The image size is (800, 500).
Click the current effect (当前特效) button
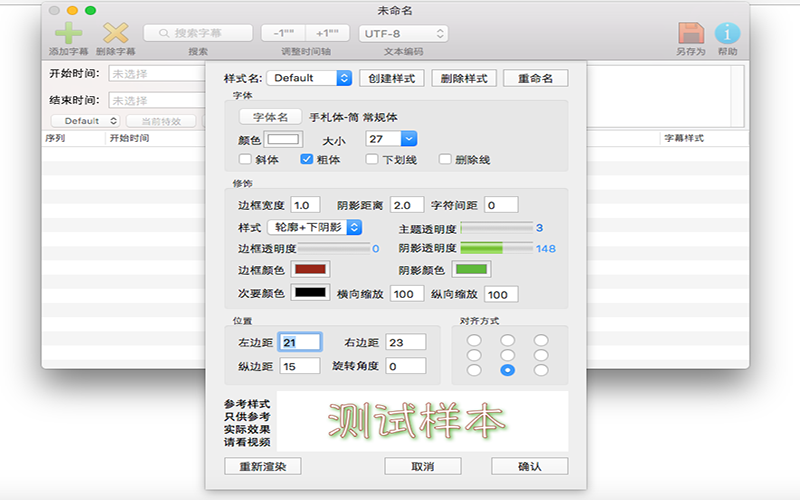pos(161,121)
